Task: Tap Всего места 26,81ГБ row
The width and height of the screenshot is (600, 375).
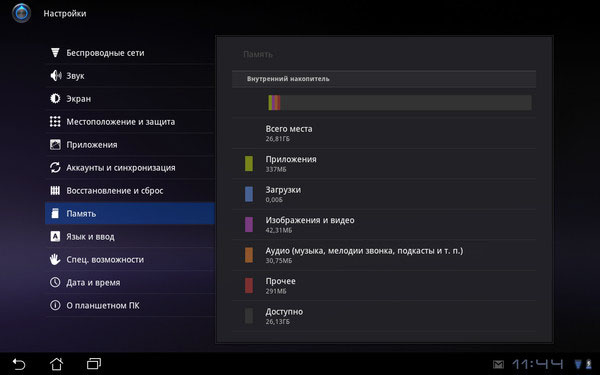Action: tap(384, 133)
